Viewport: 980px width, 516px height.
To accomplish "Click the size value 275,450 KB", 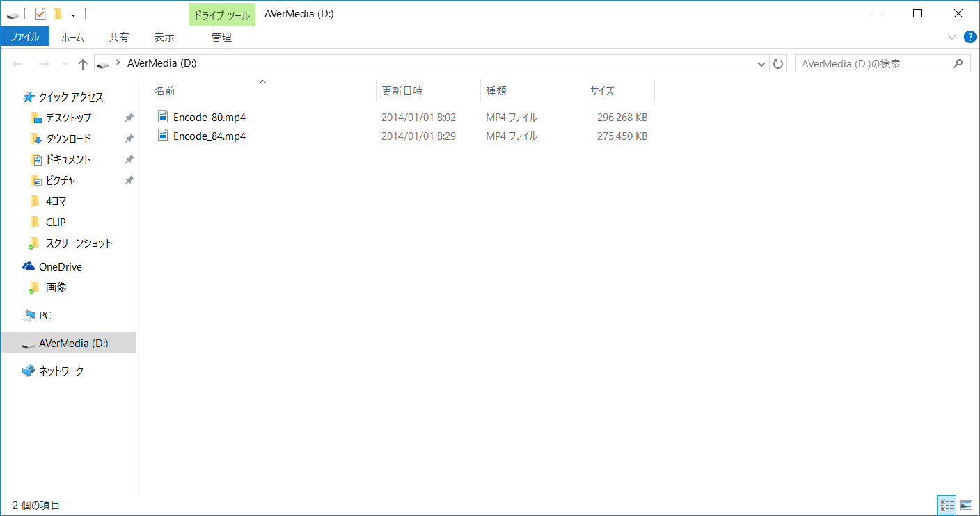I will pyautogui.click(x=622, y=136).
